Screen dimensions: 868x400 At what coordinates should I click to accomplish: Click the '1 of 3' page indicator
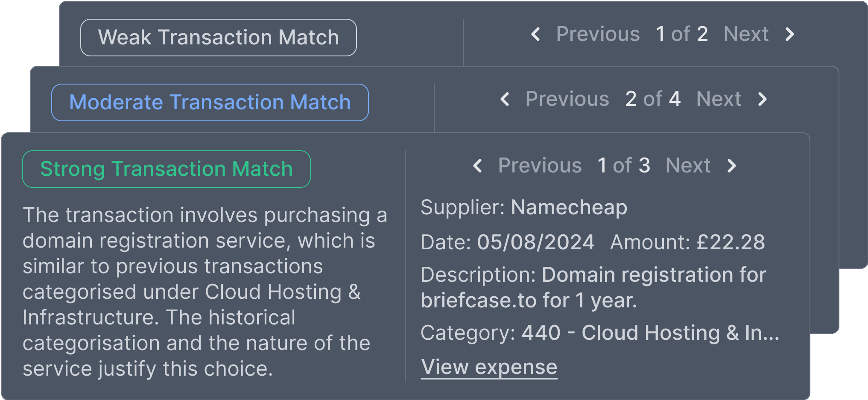(x=623, y=166)
